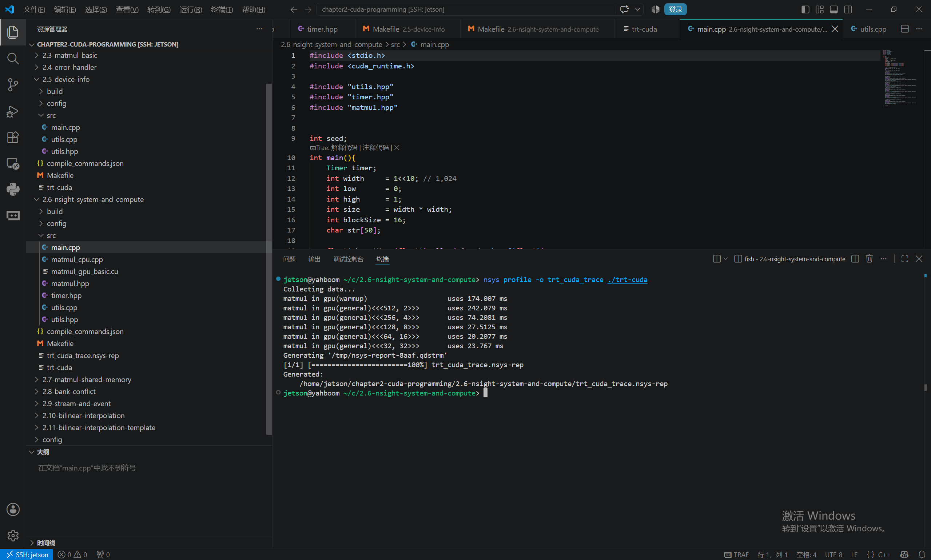Open the Manage settings gear icon
Screen dimensions: 931x560
tap(13, 536)
